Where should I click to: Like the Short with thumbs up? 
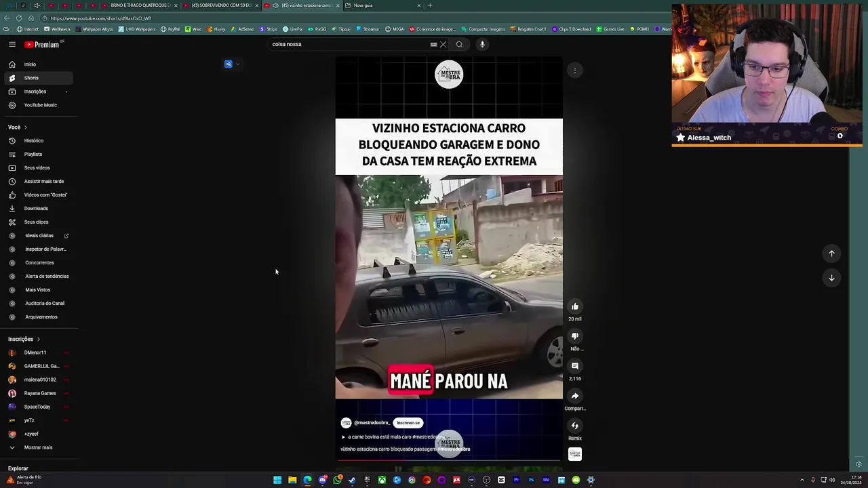(x=575, y=306)
